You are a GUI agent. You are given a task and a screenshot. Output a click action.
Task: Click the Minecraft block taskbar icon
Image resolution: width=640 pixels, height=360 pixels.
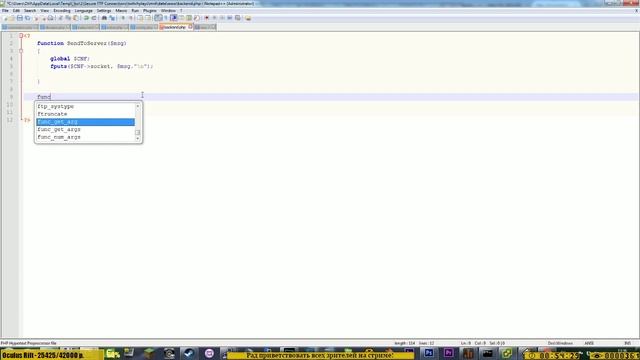149,353
